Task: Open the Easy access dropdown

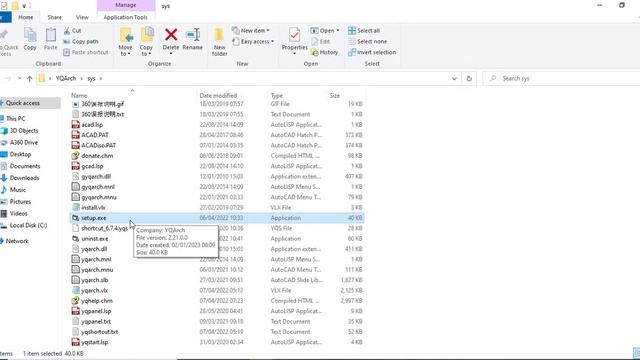Action: pyautogui.click(x=253, y=41)
